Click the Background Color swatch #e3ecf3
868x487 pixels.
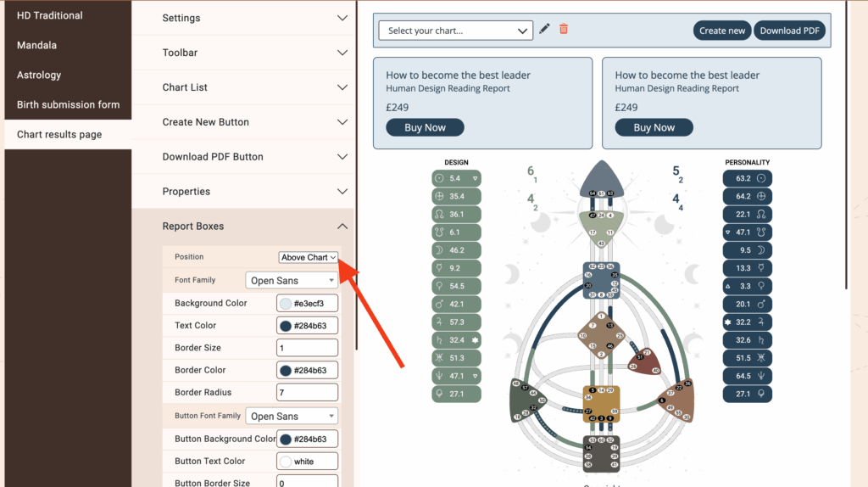[285, 303]
